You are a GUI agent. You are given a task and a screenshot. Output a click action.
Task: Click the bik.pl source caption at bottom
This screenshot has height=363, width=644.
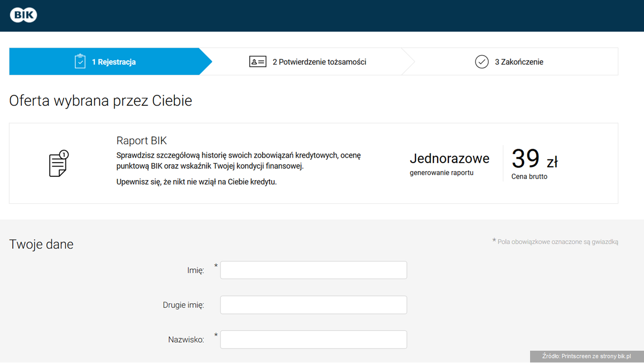point(586,356)
